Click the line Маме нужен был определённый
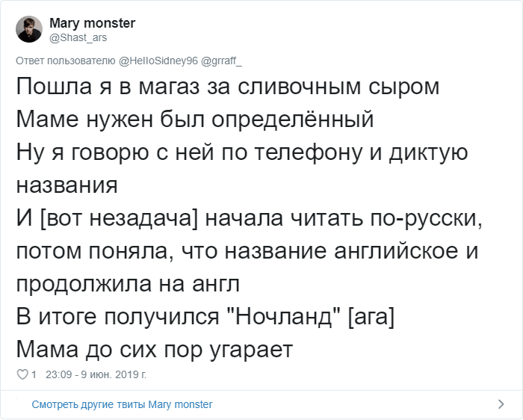 195,119
